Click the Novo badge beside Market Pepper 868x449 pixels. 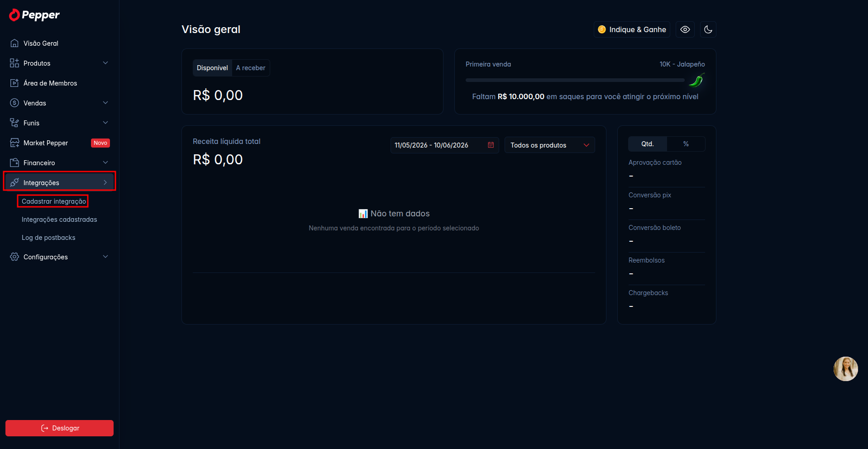tap(100, 143)
